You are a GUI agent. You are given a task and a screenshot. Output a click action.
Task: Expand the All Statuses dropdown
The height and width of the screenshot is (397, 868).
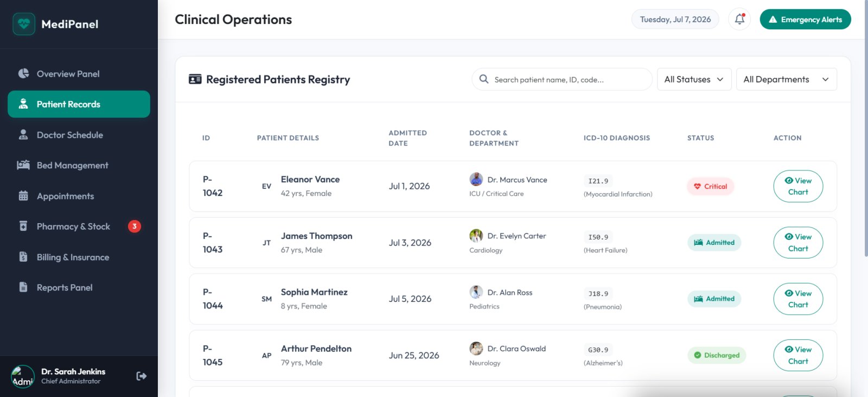(694, 79)
